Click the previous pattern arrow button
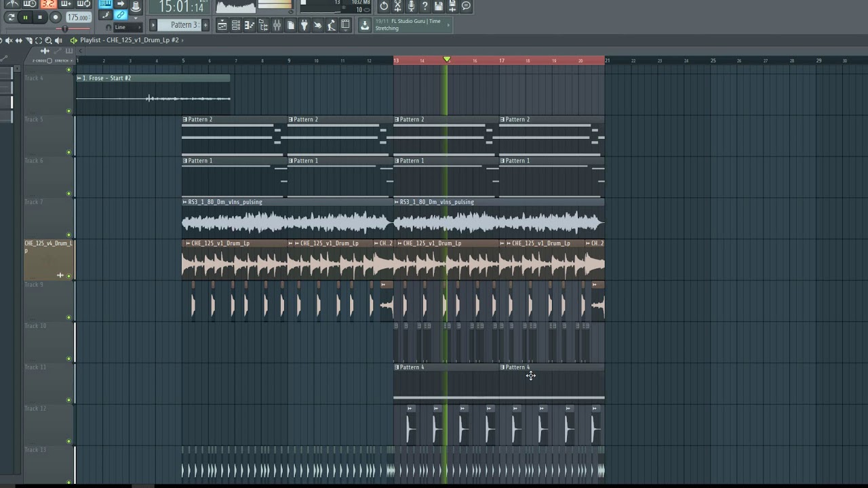This screenshot has height=488, width=868. click(153, 25)
